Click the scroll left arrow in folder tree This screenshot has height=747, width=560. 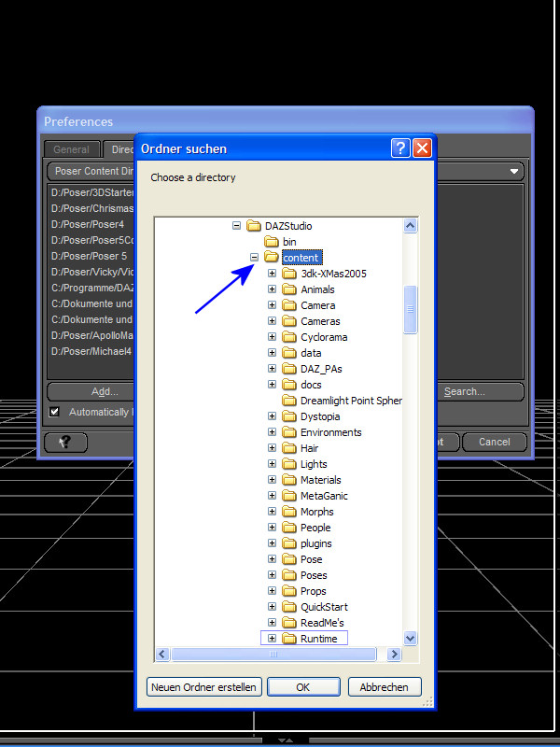[162, 655]
